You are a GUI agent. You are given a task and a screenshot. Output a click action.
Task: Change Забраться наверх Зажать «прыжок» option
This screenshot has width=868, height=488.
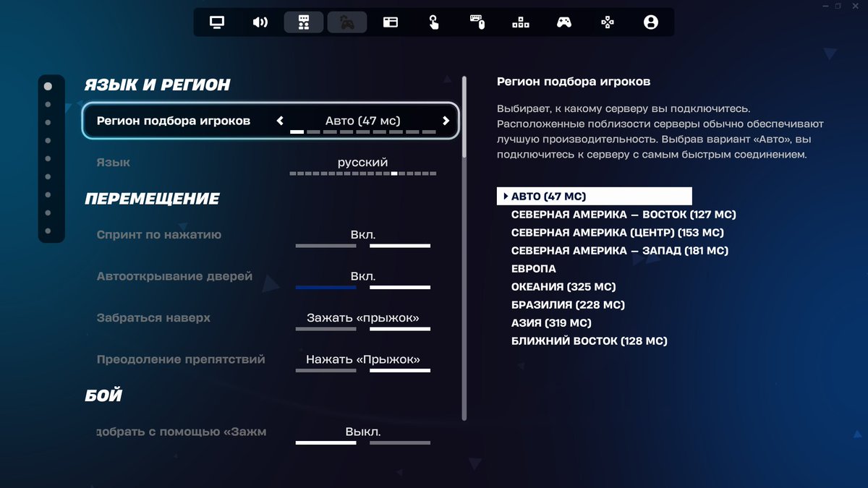point(363,318)
